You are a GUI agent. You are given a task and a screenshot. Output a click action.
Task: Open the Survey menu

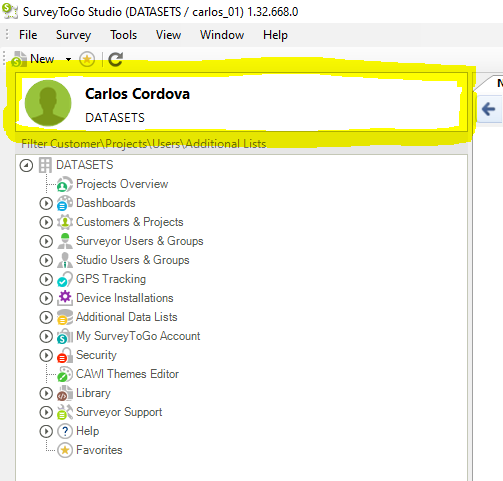click(73, 35)
